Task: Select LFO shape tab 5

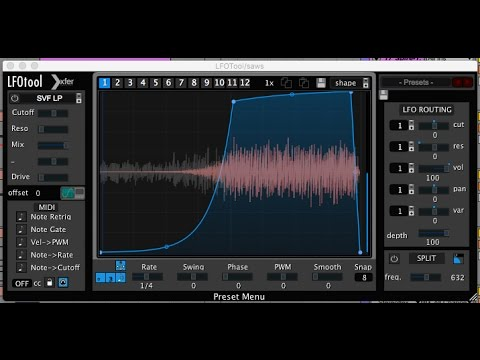Action: [156, 83]
